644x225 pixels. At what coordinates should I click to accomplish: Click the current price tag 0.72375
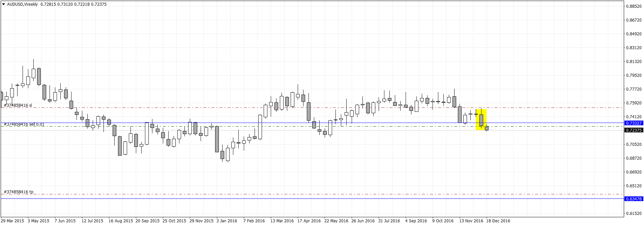634,130
